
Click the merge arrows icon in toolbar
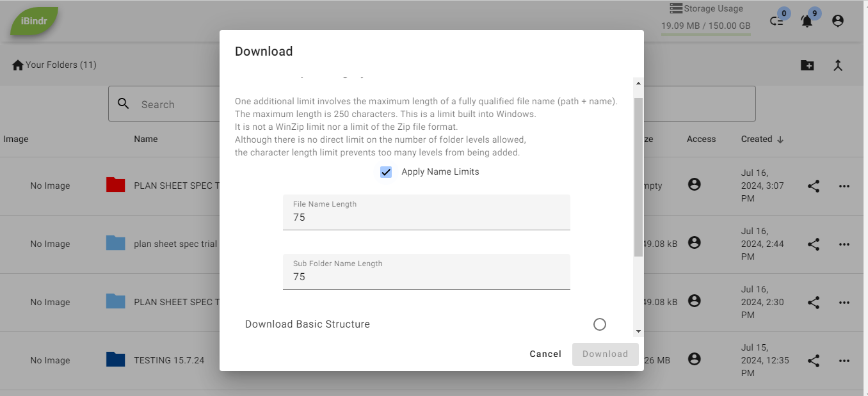[x=837, y=65]
